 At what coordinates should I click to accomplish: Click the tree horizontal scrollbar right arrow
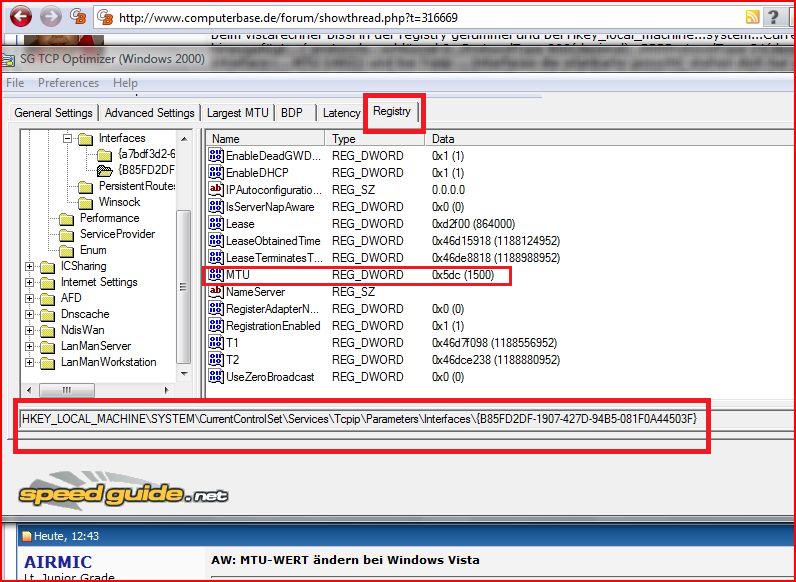tap(166, 390)
